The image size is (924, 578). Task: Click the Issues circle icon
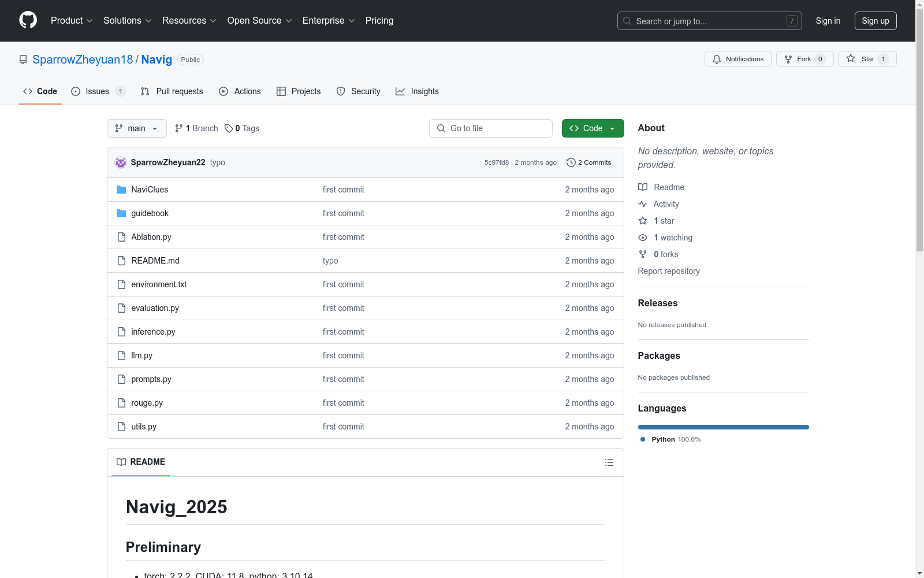click(x=76, y=91)
